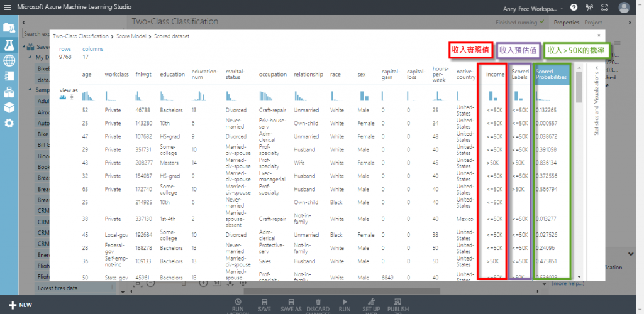Click the dataset table vertical scrollbar thumb
Screen dimensions: 644x314
pyautogui.click(x=579, y=87)
